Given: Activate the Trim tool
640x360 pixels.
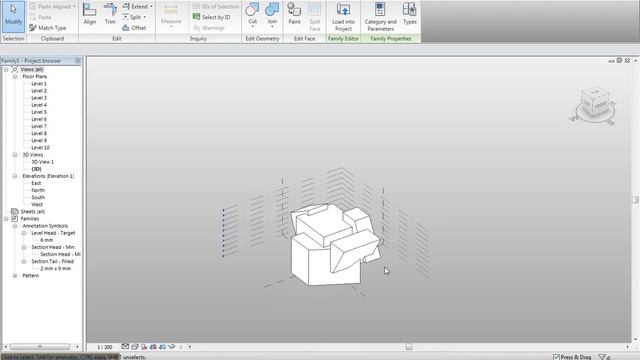Looking at the screenshot, I should (110, 14).
